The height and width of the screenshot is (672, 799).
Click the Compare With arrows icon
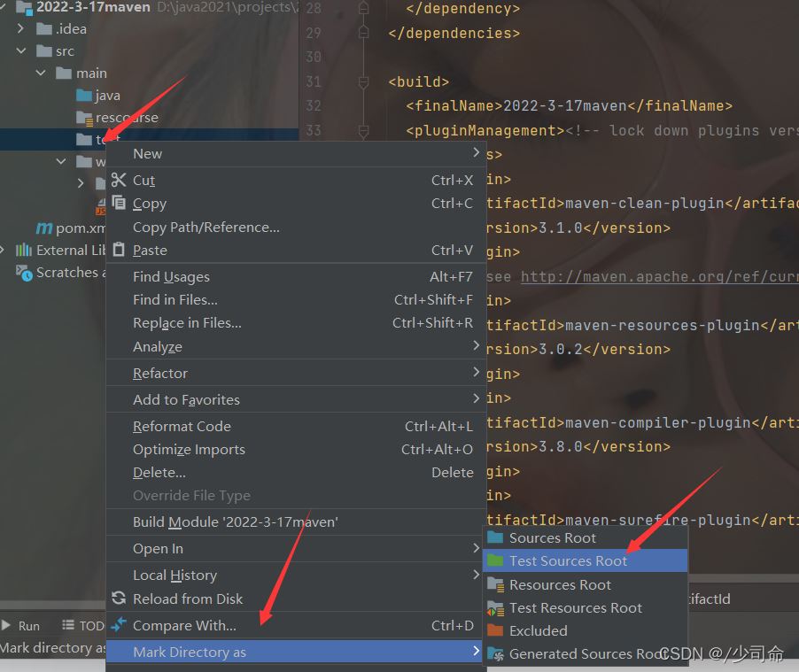pos(119,624)
